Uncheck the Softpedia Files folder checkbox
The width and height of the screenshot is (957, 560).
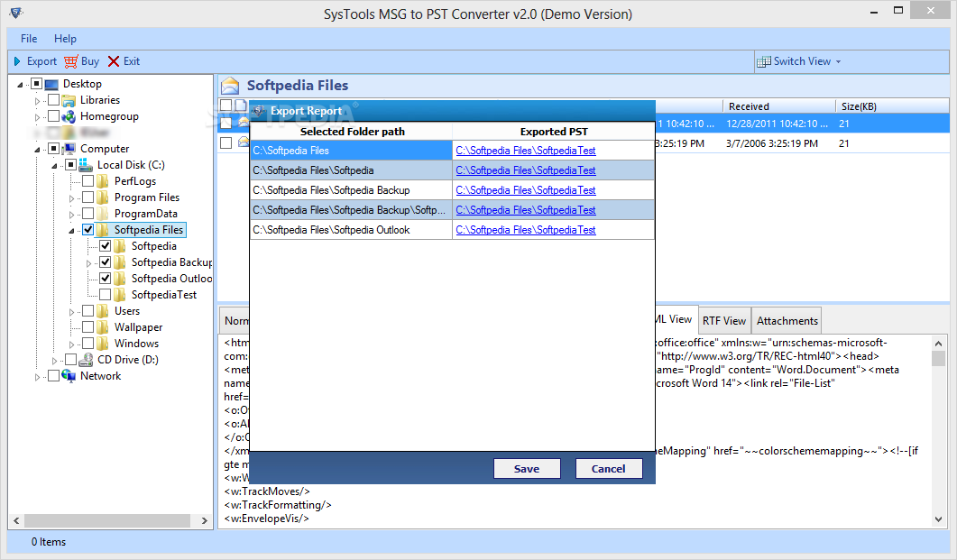pos(87,230)
